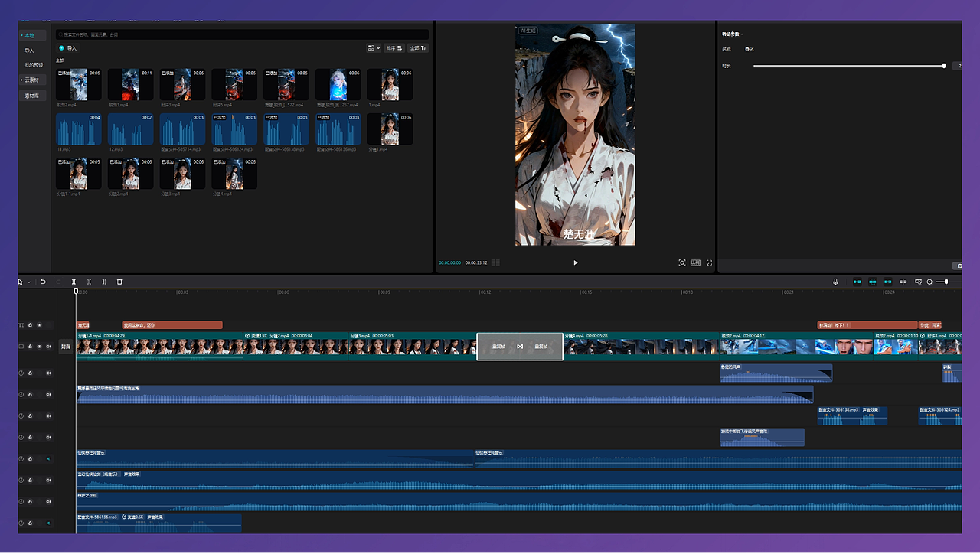
Task: Select the 11.mp3 audio thumbnail
Action: [x=79, y=129]
